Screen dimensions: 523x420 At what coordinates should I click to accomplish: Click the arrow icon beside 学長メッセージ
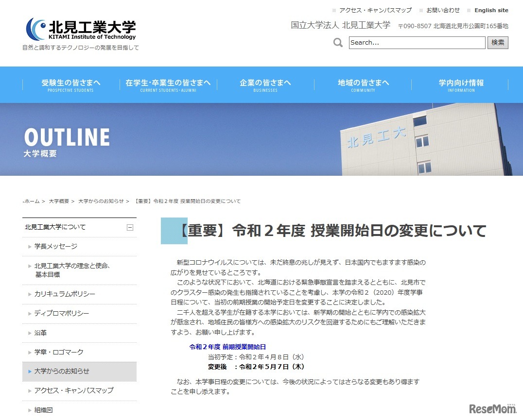click(x=30, y=246)
